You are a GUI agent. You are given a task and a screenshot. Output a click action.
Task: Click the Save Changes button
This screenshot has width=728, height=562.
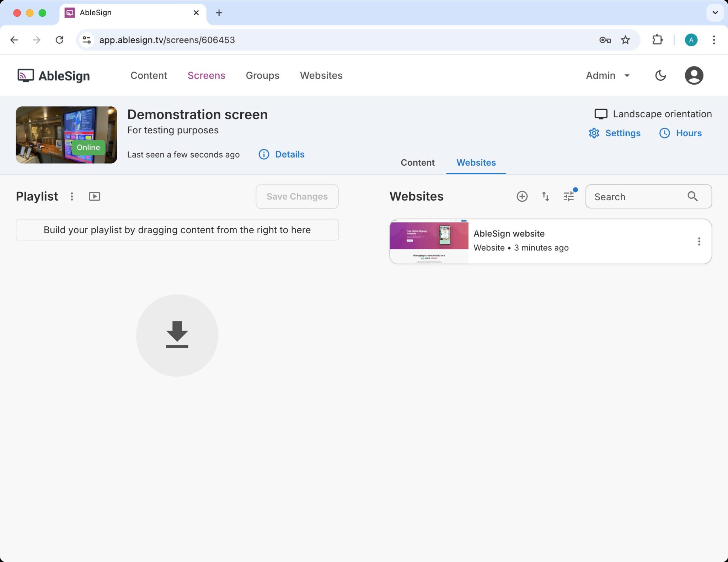click(297, 196)
